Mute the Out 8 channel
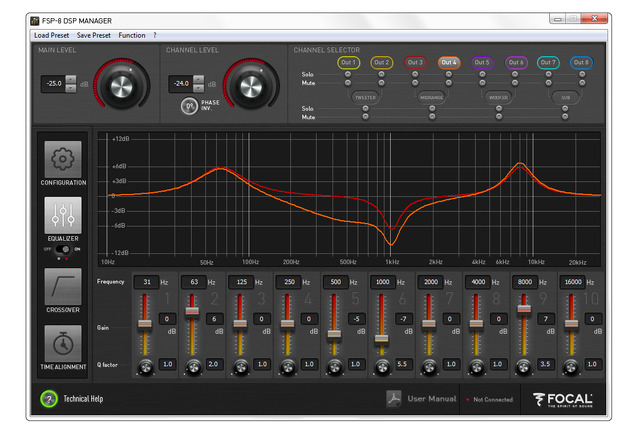The image size is (640, 426). pos(582,83)
